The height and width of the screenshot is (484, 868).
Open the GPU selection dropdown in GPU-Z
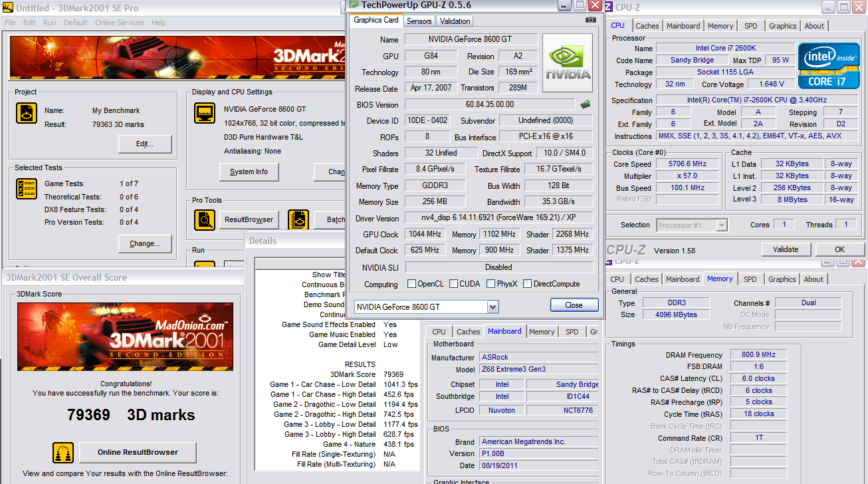point(492,306)
